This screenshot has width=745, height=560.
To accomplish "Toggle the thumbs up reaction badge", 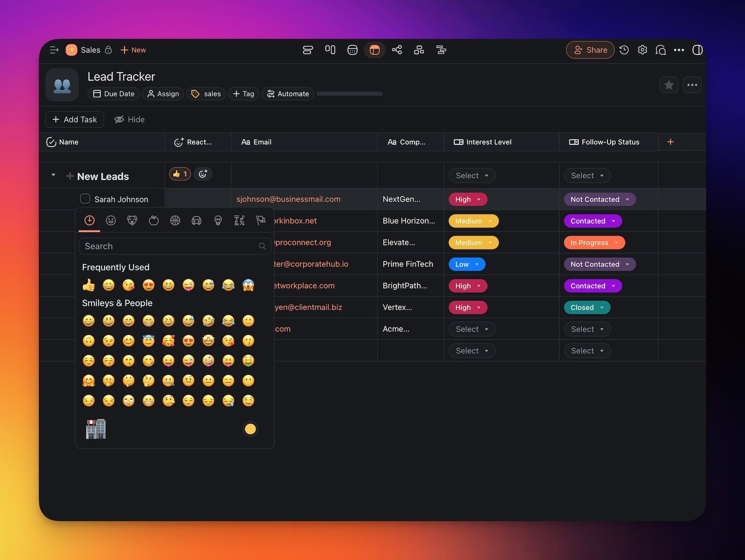I will [x=180, y=174].
